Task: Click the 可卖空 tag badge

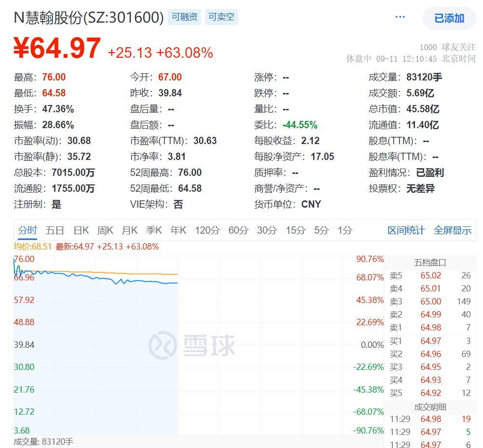Action: (x=221, y=17)
